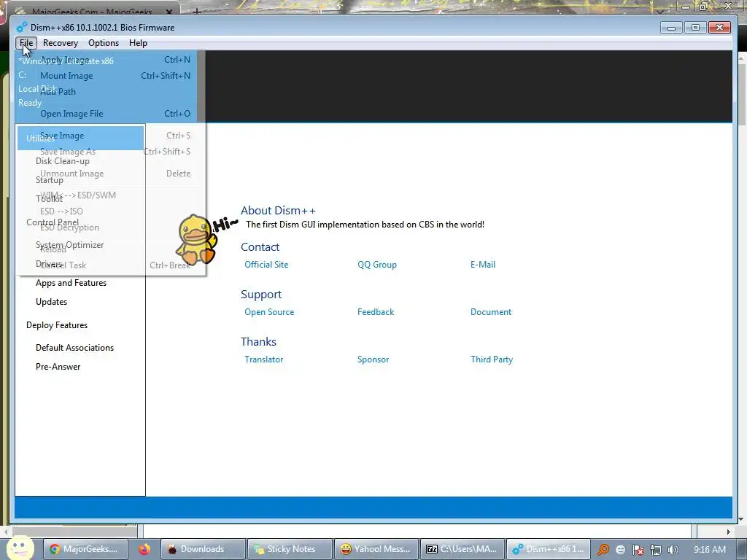Open Apps and Features in the sidebar
The height and width of the screenshot is (560, 747).
click(71, 283)
